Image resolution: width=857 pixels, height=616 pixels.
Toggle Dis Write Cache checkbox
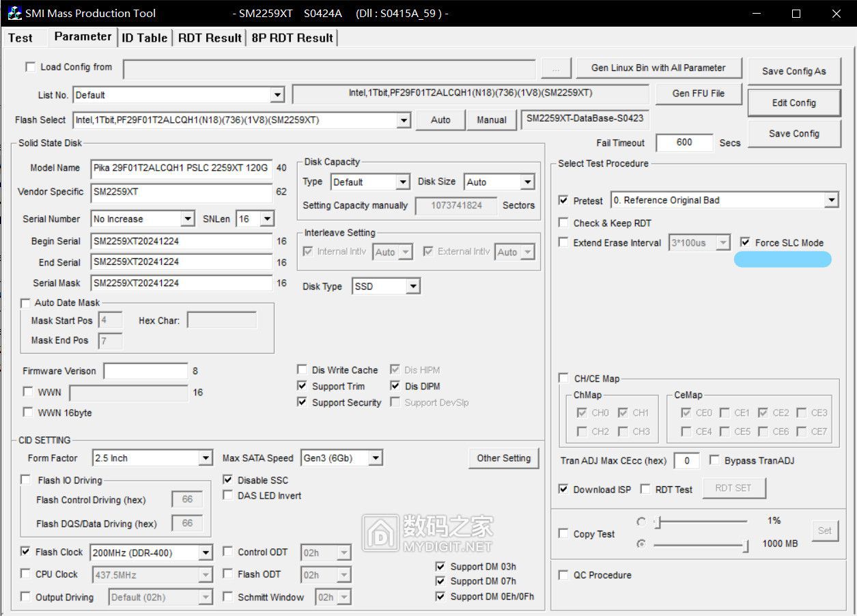(x=302, y=369)
